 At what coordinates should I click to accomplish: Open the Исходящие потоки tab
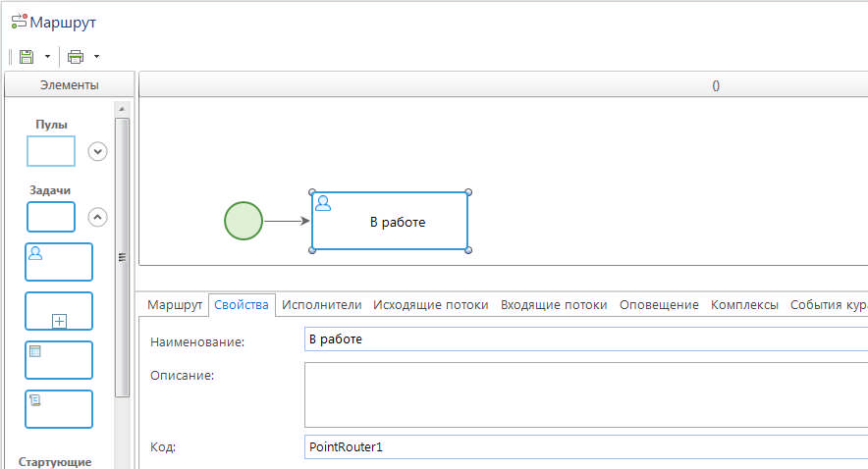coord(430,305)
